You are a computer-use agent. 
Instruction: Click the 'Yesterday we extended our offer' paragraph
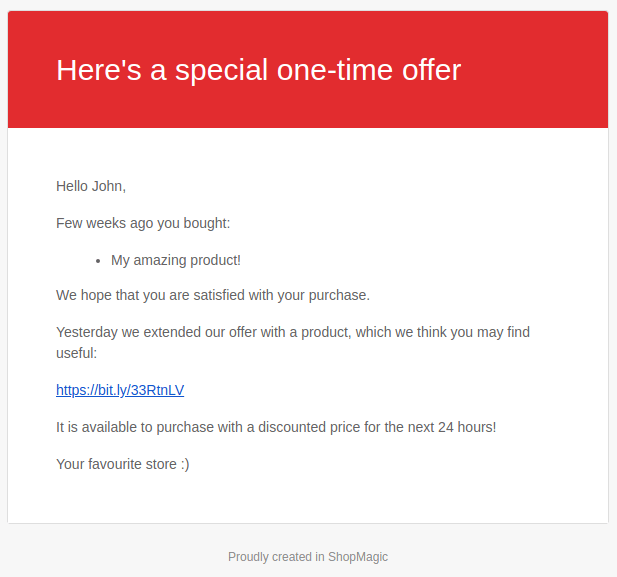click(293, 342)
